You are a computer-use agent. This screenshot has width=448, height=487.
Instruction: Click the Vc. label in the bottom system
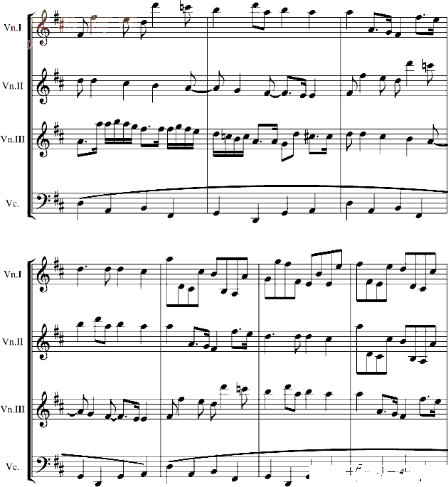(13, 466)
